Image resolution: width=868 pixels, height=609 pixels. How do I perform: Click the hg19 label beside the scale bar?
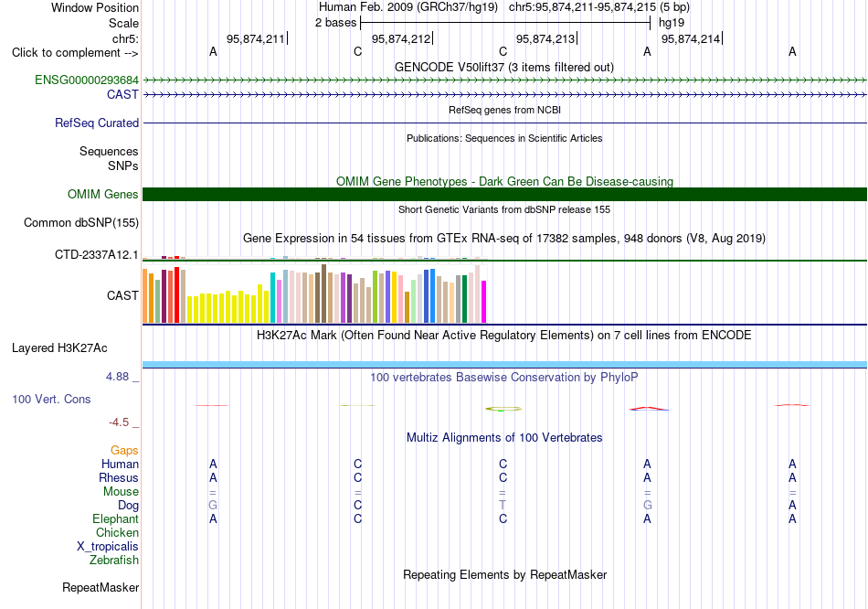tap(672, 23)
